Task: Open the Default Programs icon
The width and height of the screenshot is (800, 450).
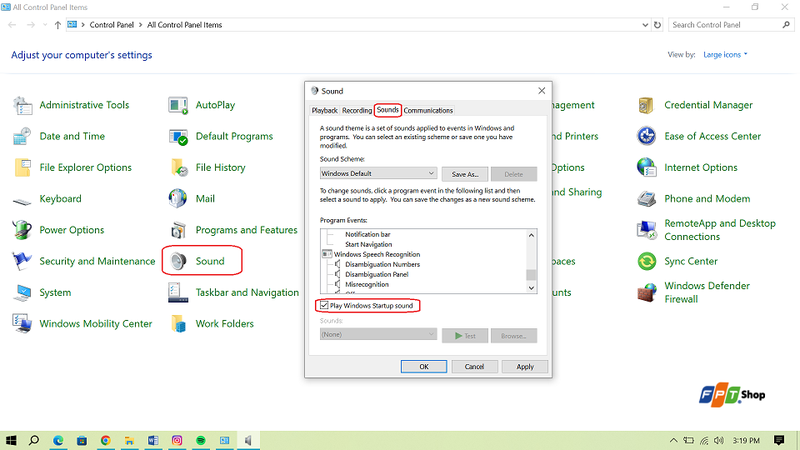Action: [178, 136]
